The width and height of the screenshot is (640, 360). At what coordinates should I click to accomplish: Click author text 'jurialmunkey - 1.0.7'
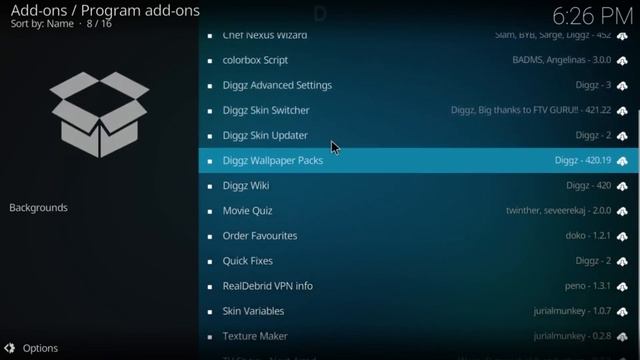pos(572,311)
